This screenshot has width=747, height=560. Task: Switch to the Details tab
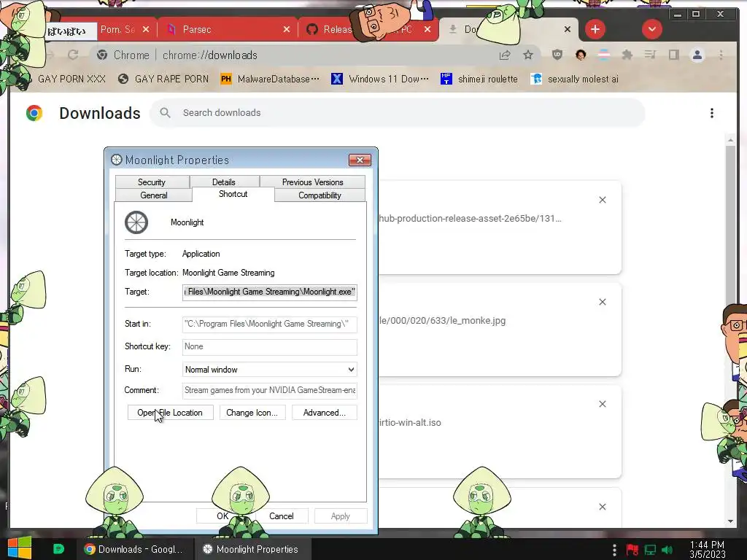pyautogui.click(x=224, y=182)
